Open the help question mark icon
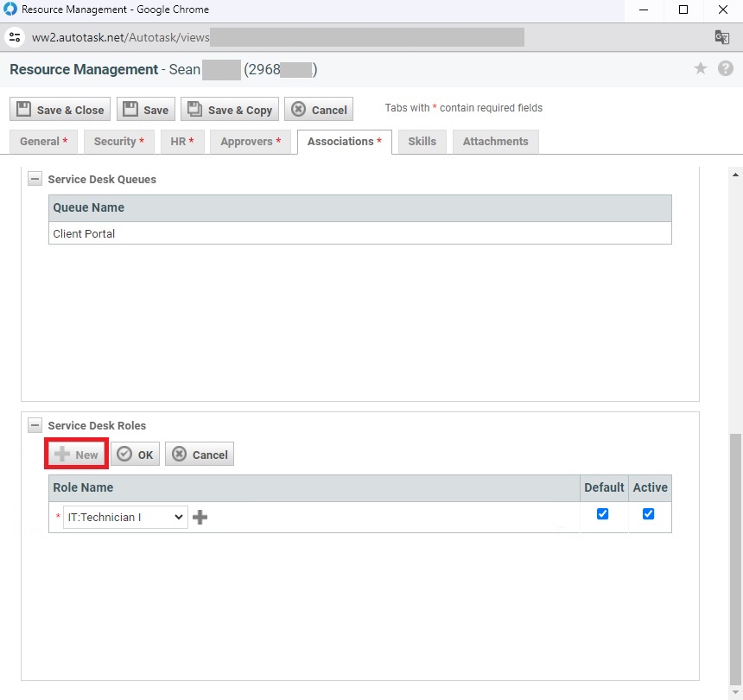Screen dimensions: 743x700 tap(726, 69)
